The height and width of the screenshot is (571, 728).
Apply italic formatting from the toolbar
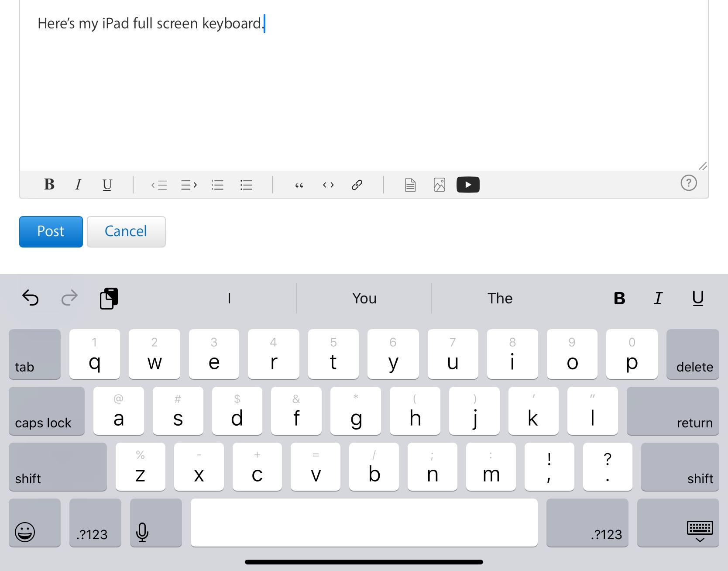pos(78,185)
